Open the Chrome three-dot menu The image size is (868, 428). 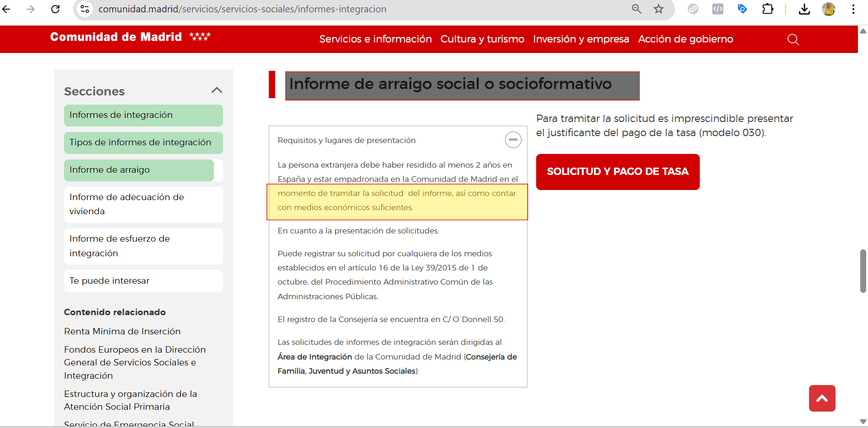coord(853,9)
